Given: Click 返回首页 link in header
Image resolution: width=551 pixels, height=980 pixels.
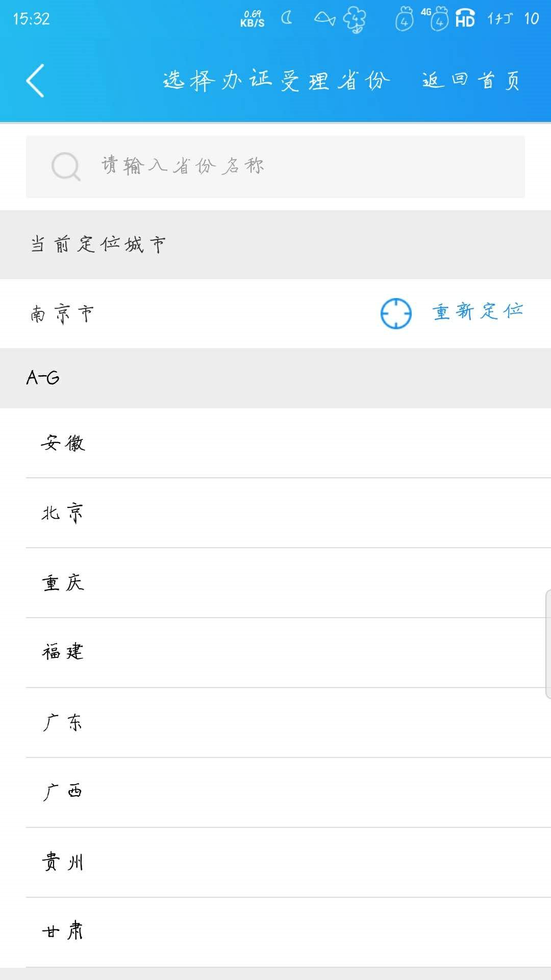Looking at the screenshot, I should [x=471, y=81].
